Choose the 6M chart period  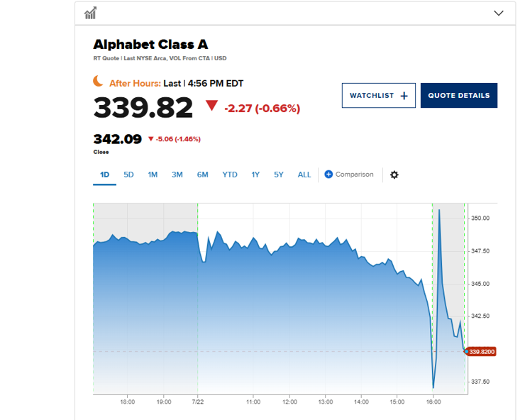click(x=203, y=175)
